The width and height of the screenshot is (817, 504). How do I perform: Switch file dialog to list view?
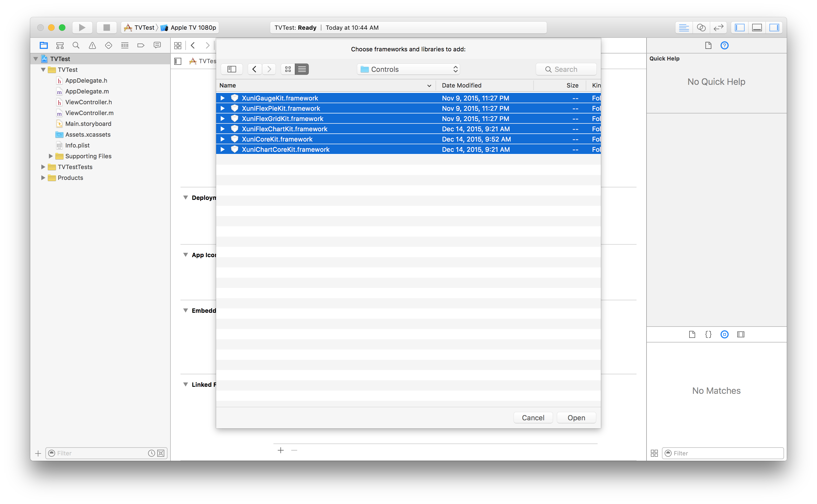(302, 69)
